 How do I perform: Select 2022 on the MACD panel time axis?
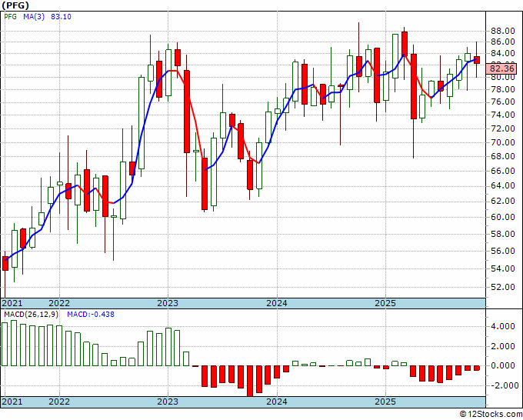(59, 402)
